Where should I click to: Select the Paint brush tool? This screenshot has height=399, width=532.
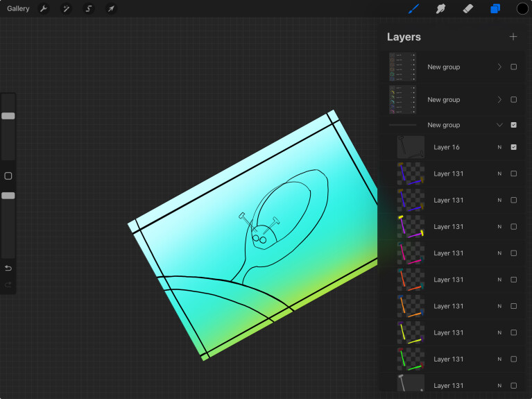click(x=413, y=9)
